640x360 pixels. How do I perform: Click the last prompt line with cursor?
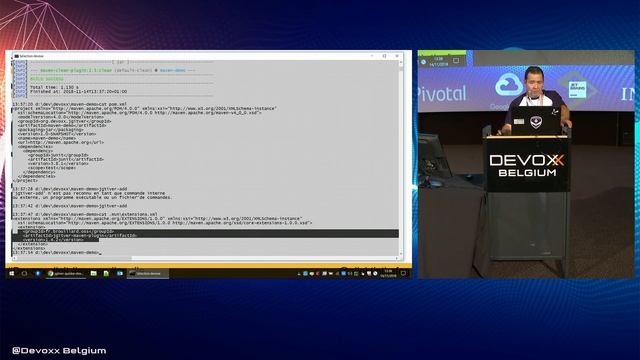click(57, 253)
